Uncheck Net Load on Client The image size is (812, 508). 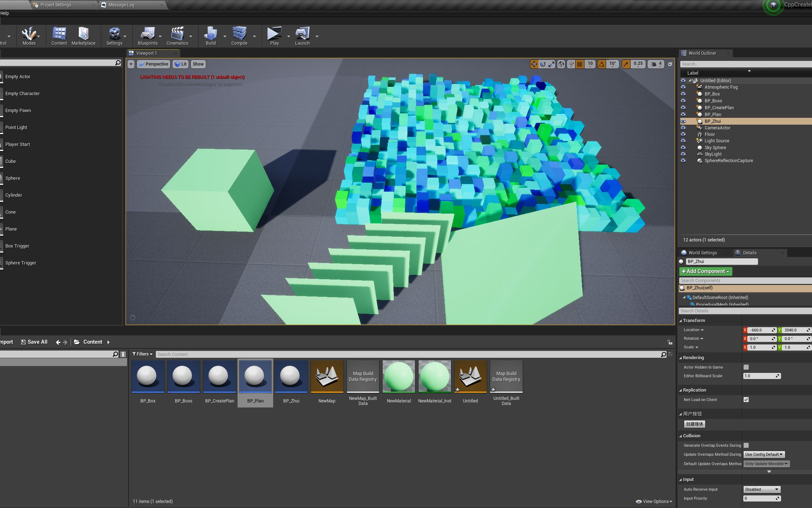coord(746,400)
